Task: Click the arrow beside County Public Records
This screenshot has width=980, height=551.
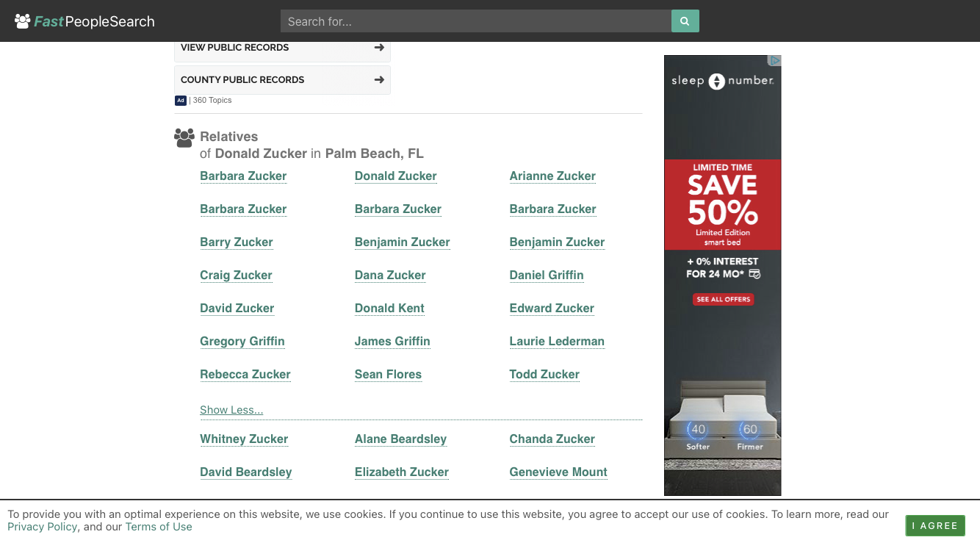Action: (x=379, y=79)
